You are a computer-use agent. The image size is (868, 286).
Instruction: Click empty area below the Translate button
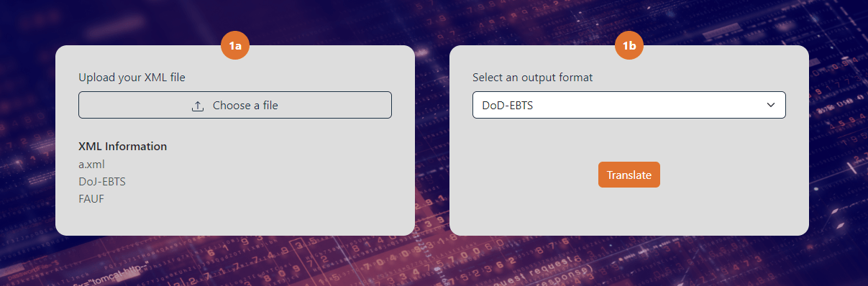(629, 212)
